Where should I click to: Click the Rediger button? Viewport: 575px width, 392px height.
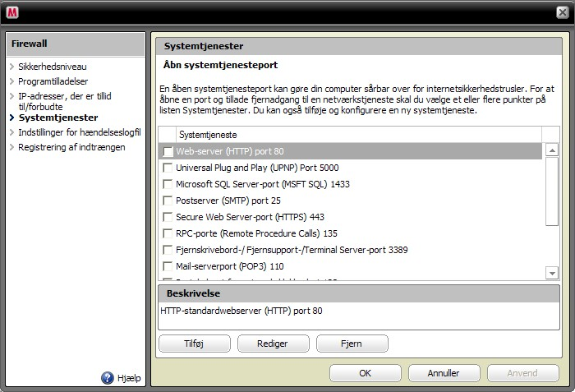274,344
